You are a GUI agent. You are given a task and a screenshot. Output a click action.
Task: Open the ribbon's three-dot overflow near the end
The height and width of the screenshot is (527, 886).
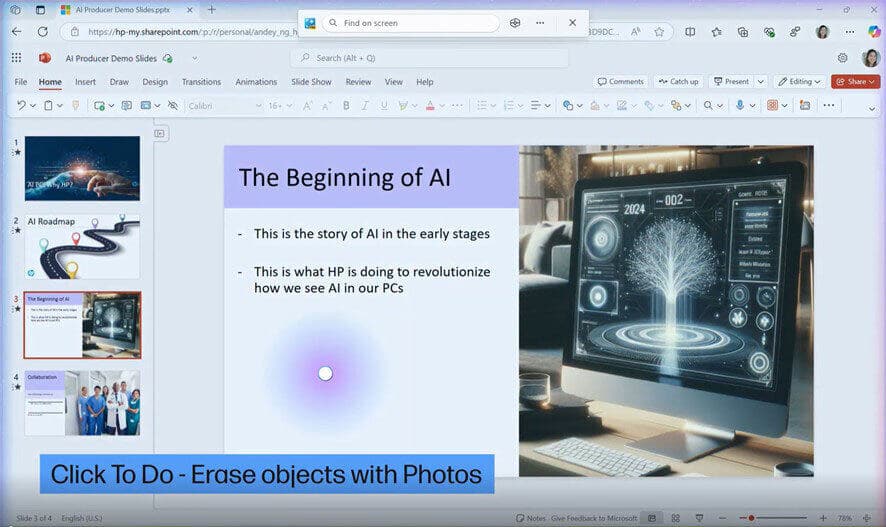click(x=828, y=106)
